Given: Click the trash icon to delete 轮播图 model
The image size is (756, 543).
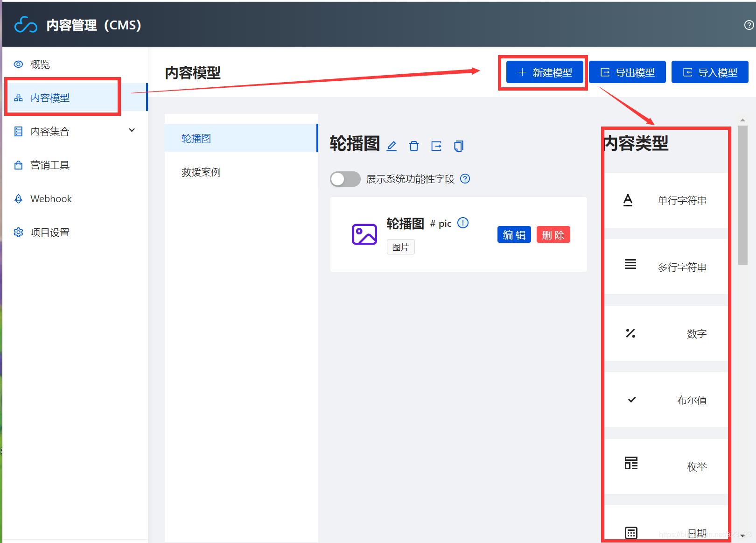Looking at the screenshot, I should pyautogui.click(x=413, y=146).
